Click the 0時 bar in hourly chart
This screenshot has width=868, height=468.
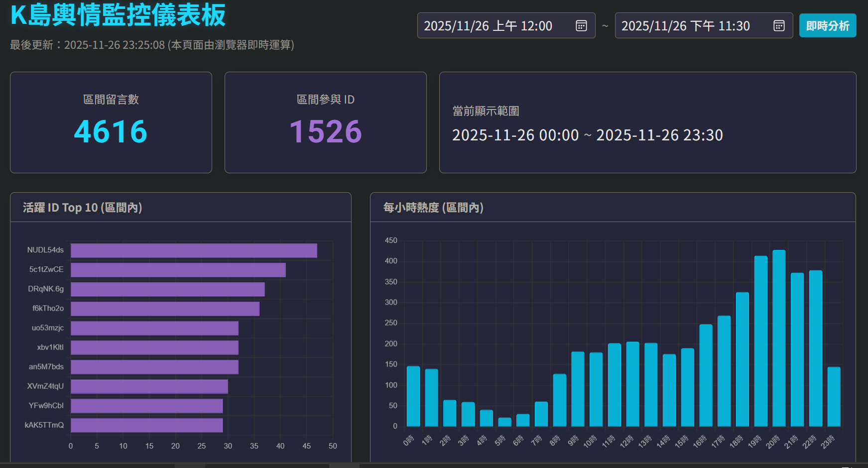coord(413,397)
